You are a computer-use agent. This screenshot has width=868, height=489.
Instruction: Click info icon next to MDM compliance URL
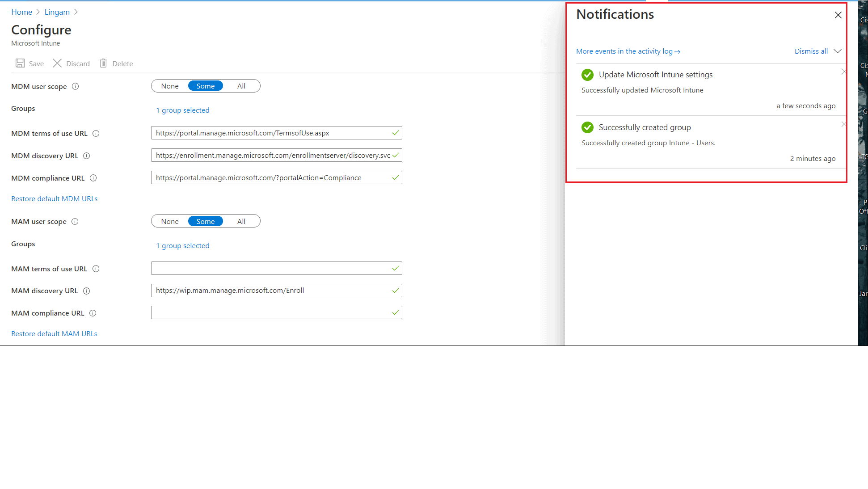point(93,178)
